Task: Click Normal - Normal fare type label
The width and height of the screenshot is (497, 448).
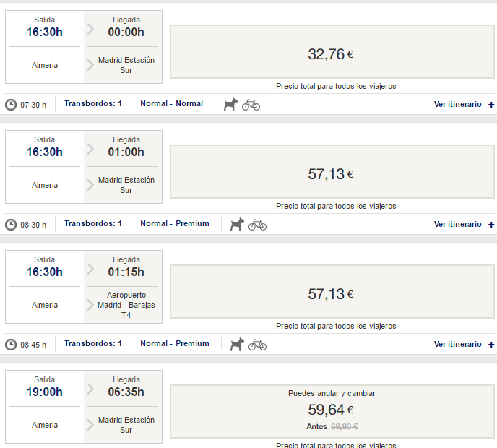Action: (x=172, y=104)
